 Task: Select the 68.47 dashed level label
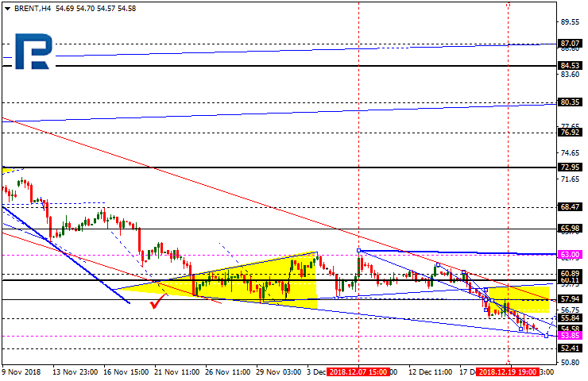[570, 206]
